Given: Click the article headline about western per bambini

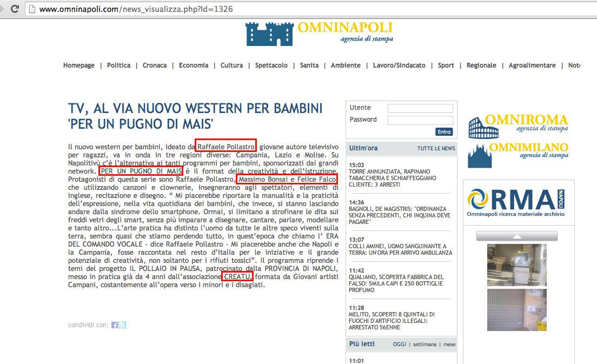Looking at the screenshot, I should click(195, 116).
